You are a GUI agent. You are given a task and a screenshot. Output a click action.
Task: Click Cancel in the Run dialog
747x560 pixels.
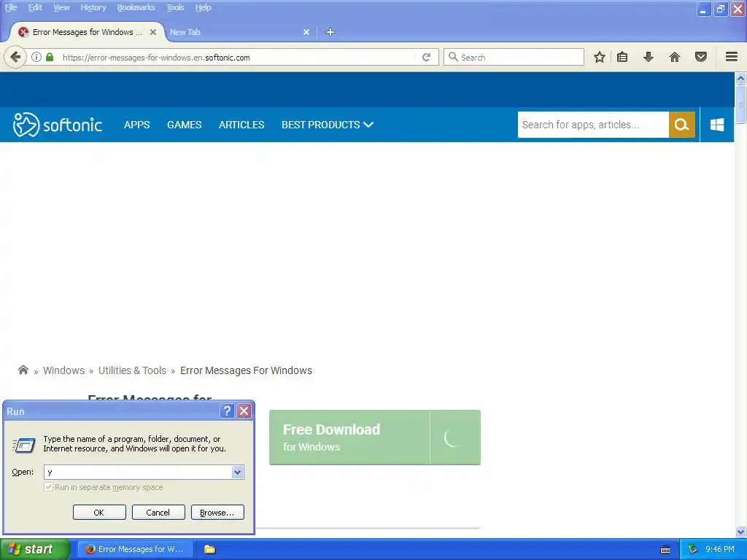(x=158, y=513)
